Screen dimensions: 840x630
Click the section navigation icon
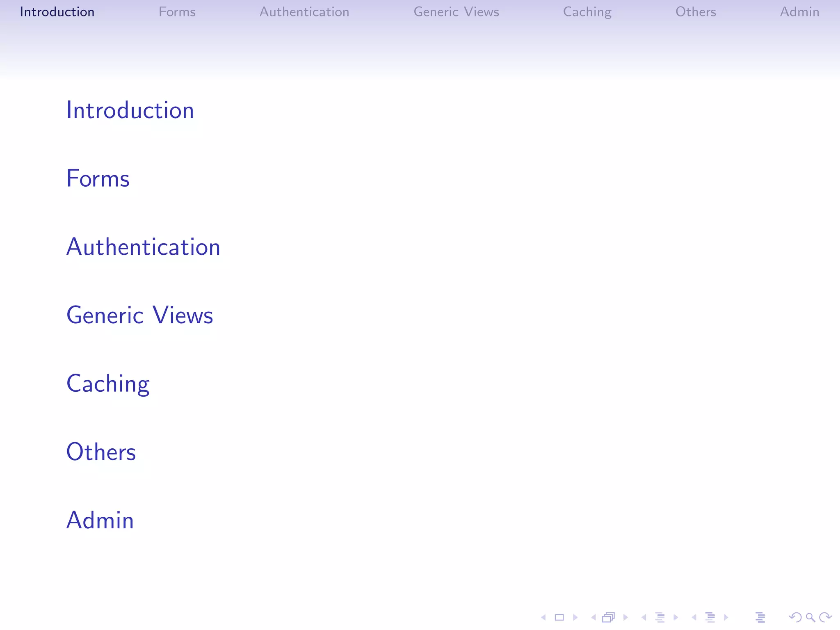(x=710, y=617)
